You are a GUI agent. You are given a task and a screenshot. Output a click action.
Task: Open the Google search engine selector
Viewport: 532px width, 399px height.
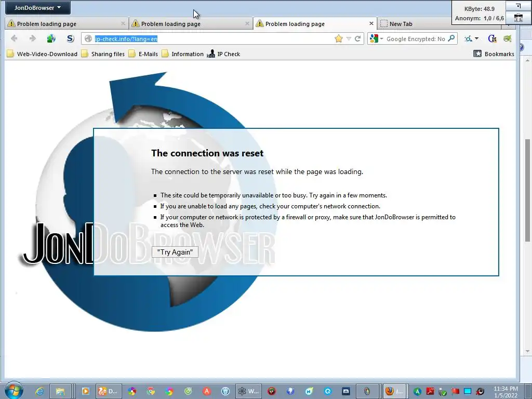pyautogui.click(x=376, y=38)
